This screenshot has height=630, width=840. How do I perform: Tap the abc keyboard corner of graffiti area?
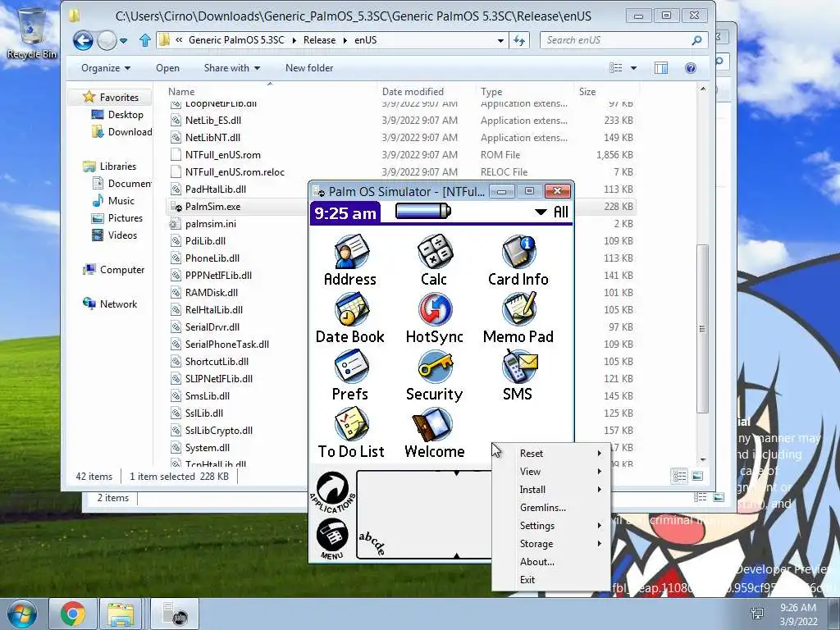372,542
